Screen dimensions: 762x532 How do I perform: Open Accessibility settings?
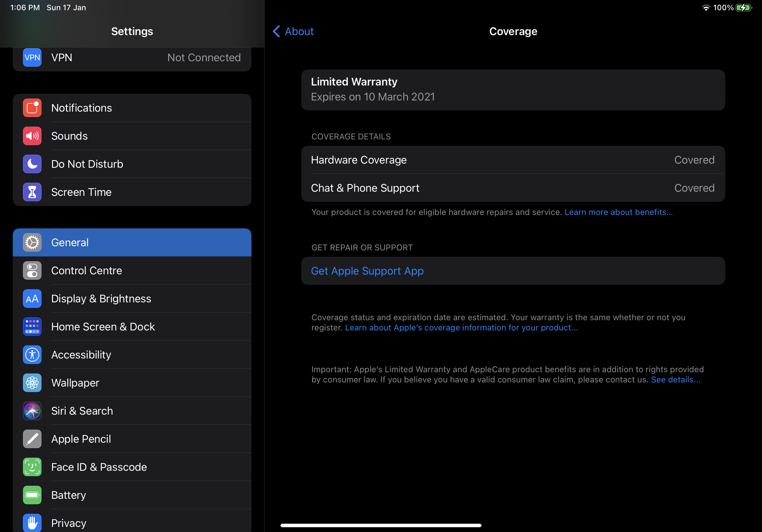coord(132,355)
